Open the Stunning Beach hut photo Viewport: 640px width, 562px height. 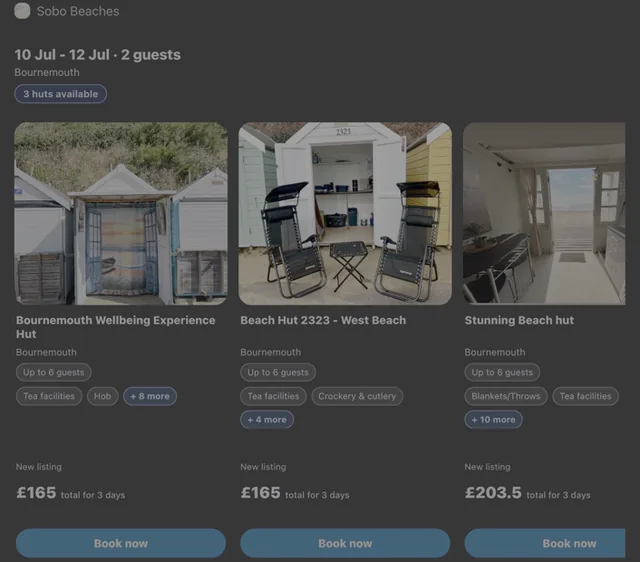[544, 213]
